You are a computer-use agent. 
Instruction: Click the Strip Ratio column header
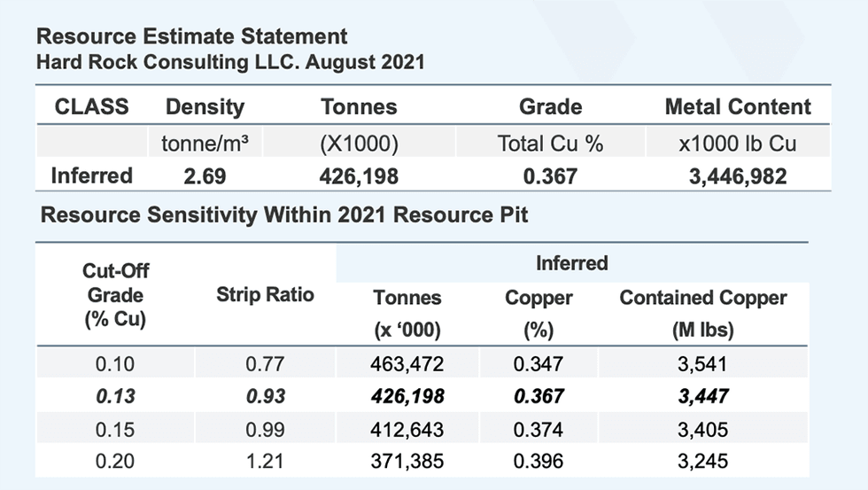[265, 295]
